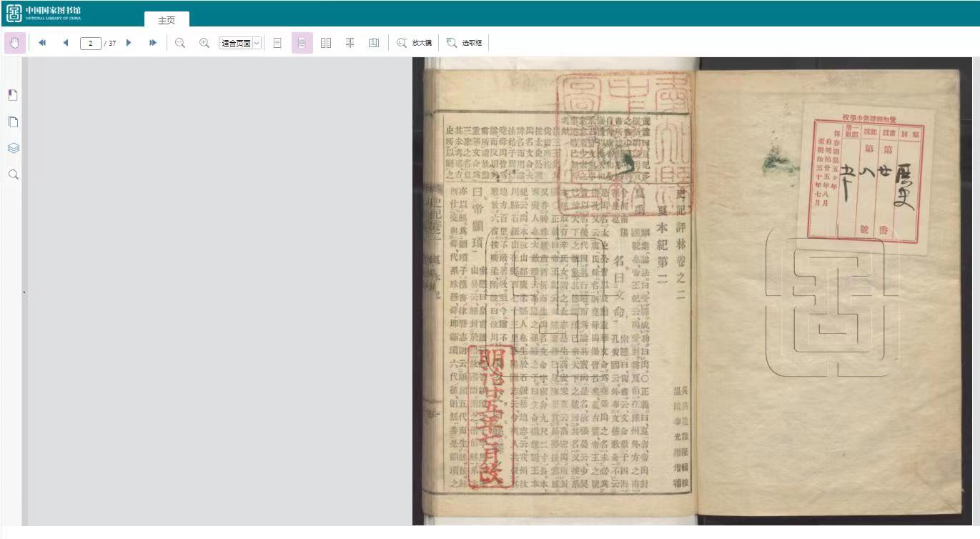Select the two-page continuous layout icon
The width and height of the screenshot is (980, 539).
pyautogui.click(x=350, y=43)
